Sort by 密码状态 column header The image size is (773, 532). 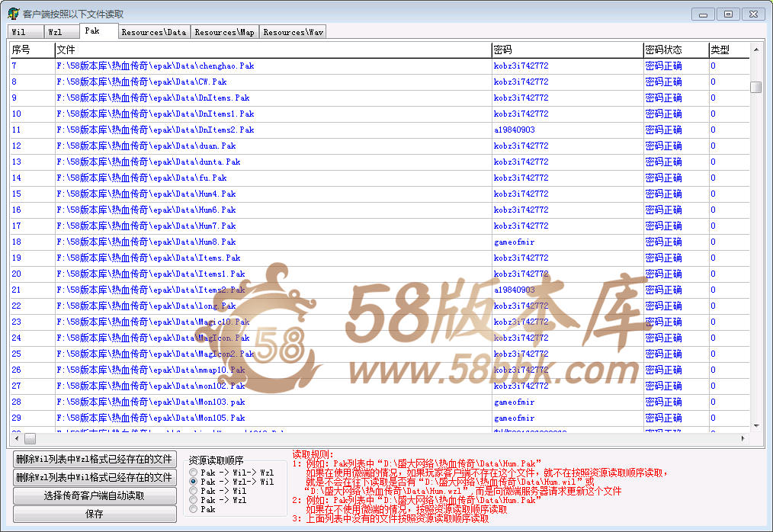[676, 50]
